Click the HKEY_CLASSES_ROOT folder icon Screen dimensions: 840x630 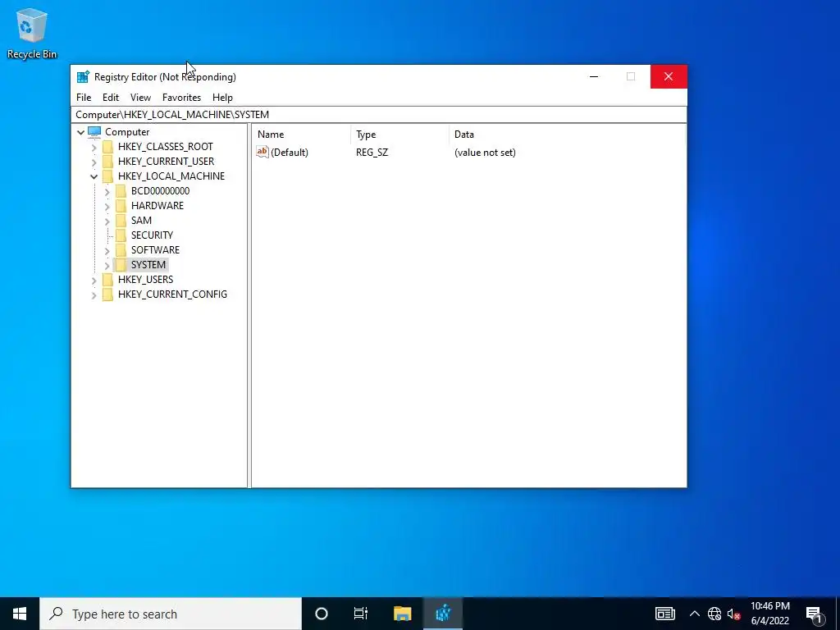(107, 147)
